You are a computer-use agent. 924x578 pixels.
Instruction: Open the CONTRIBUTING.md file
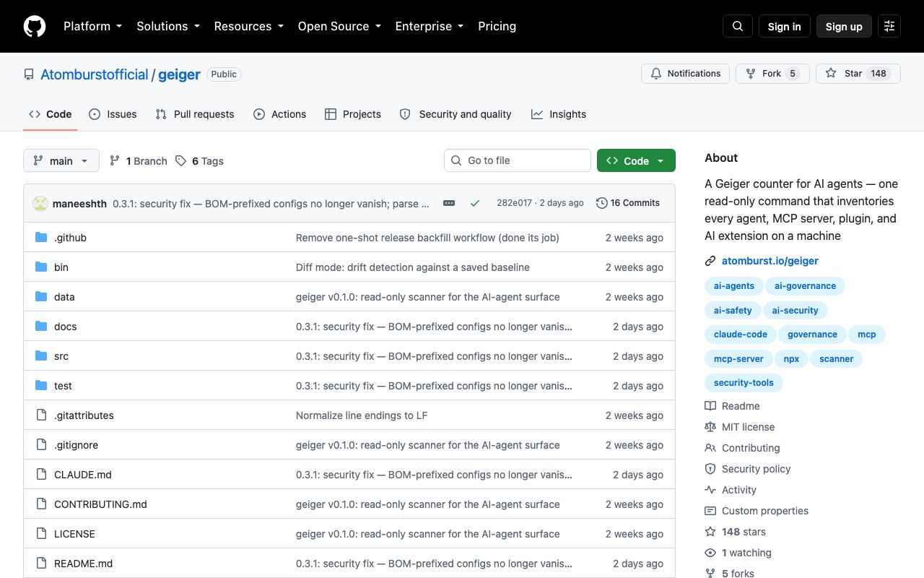pyautogui.click(x=100, y=504)
